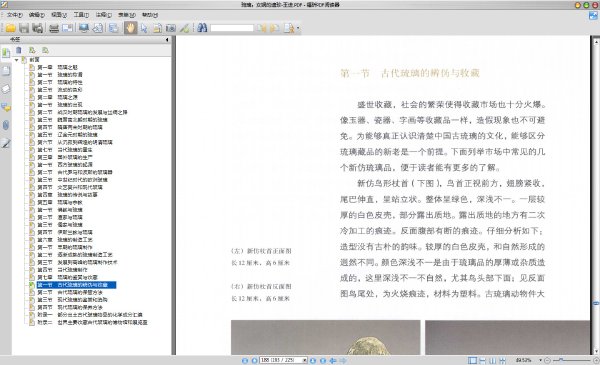Open the Layers sidebar tab icon
Viewport: 600px width, 365px height.
click(x=6, y=89)
